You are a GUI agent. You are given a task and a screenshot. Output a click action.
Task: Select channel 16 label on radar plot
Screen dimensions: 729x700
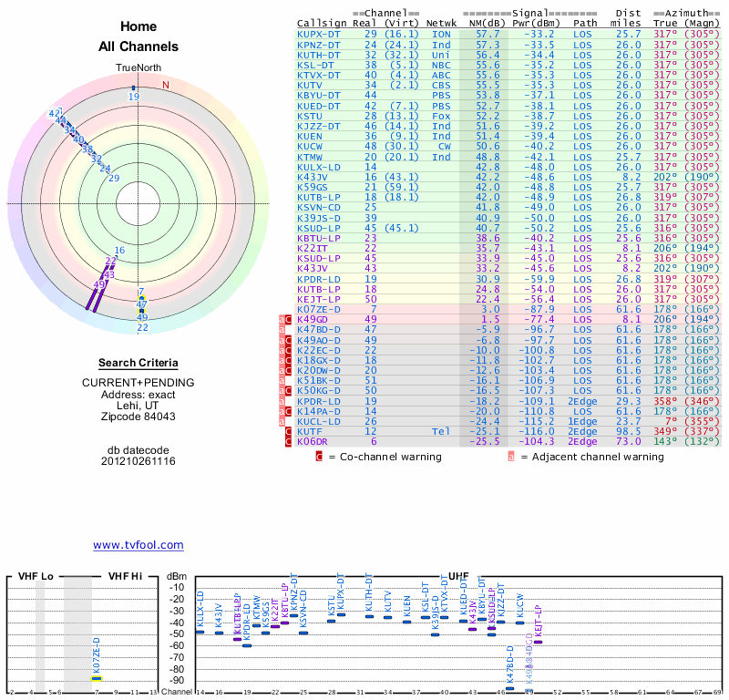click(x=119, y=250)
